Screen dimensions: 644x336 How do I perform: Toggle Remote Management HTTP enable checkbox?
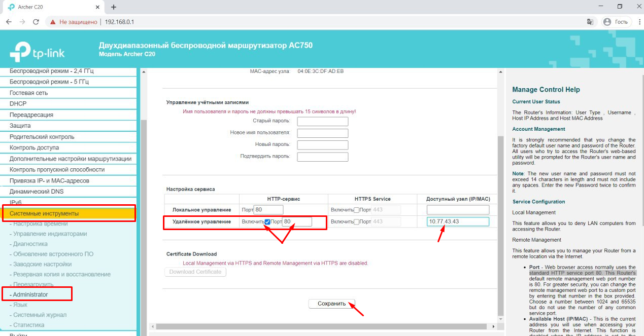coord(267,222)
